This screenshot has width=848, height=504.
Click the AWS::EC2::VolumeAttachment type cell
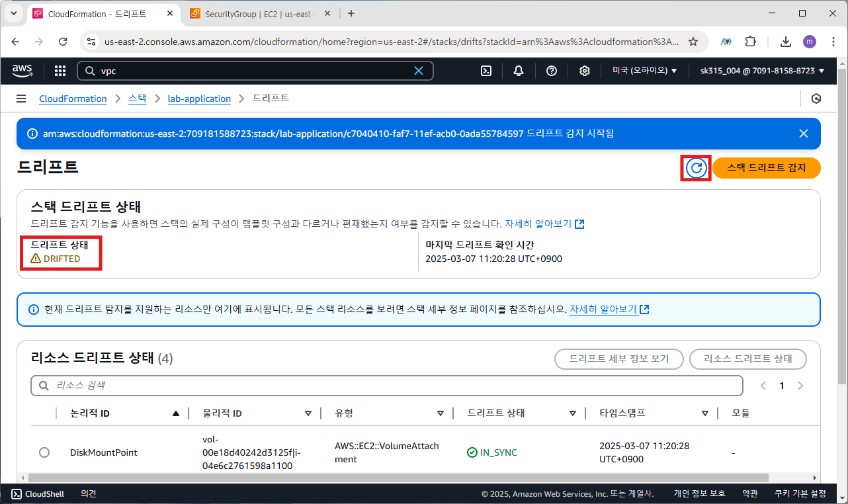point(386,452)
